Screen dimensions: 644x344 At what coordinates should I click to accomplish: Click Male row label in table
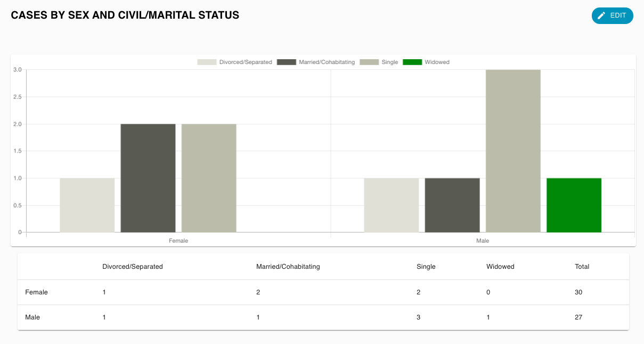click(x=32, y=317)
